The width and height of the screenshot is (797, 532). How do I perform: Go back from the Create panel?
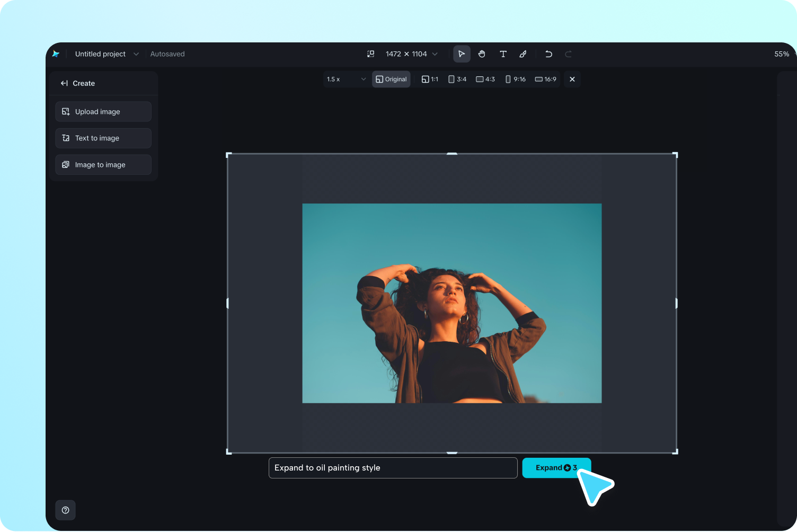(64, 83)
